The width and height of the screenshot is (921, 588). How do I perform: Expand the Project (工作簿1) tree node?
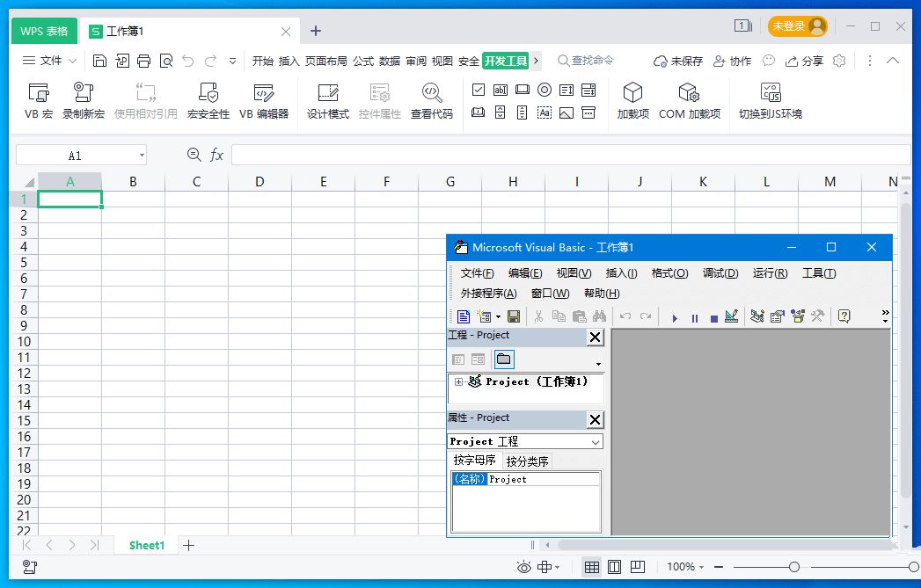tap(458, 381)
